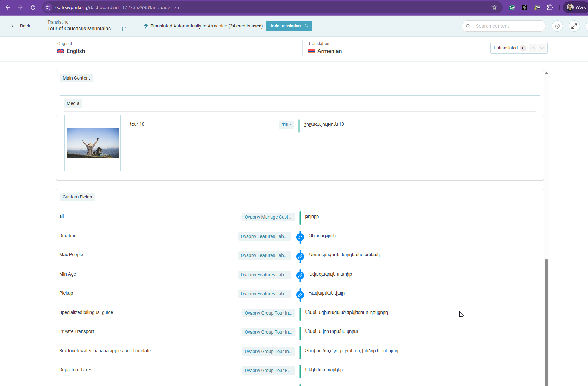Go to next untranslated with down chevron
The width and height of the screenshot is (588, 386).
click(x=542, y=48)
